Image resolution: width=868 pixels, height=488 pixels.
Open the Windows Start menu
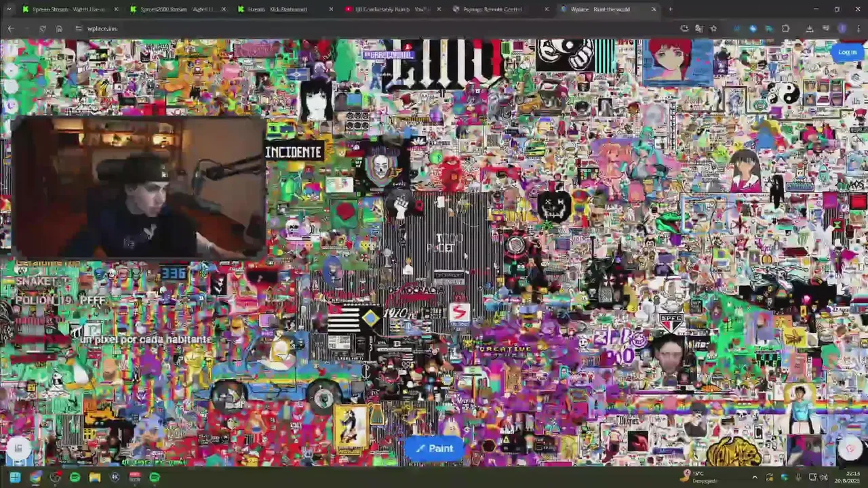15,477
